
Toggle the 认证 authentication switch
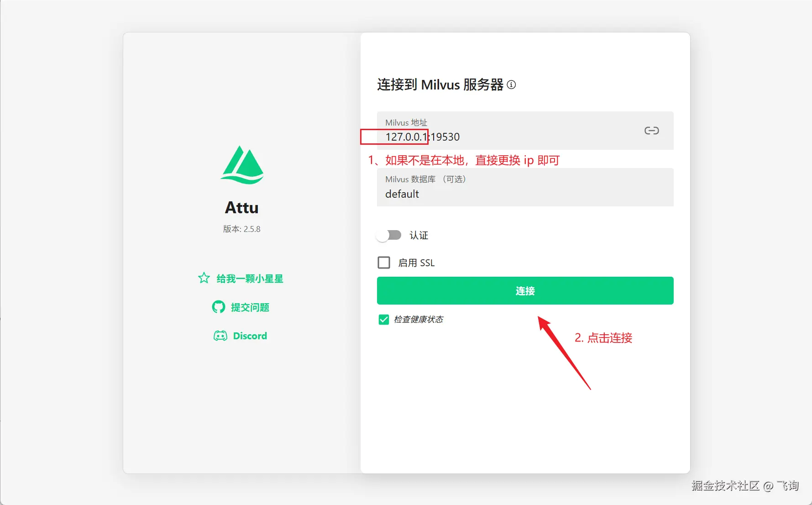[x=389, y=236]
